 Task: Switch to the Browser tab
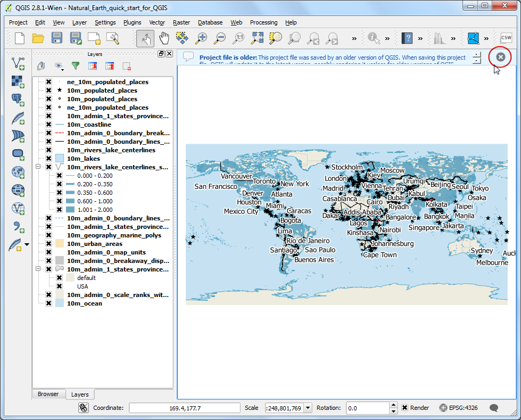(48, 394)
